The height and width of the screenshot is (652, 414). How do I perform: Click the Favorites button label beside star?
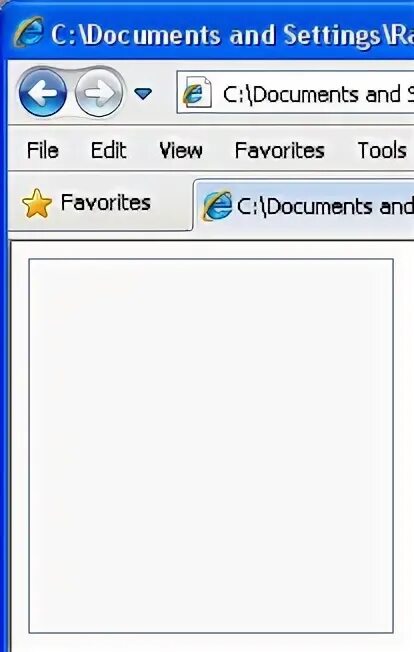tap(106, 203)
